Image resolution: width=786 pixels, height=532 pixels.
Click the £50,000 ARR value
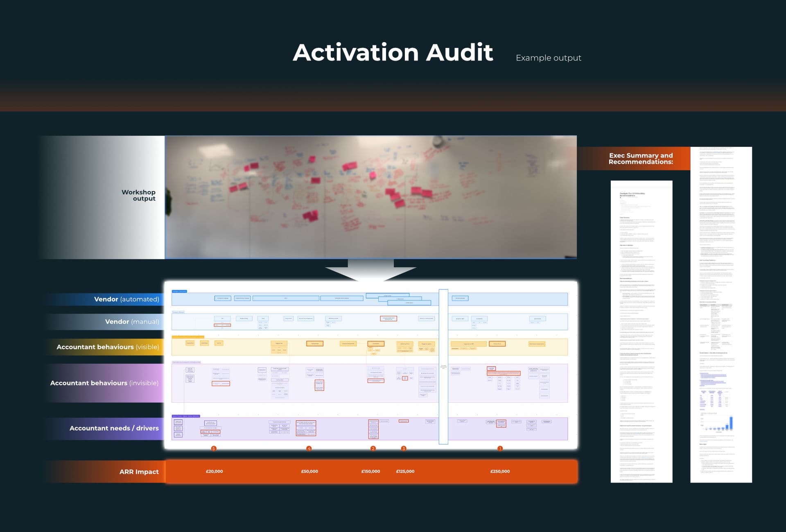click(309, 471)
